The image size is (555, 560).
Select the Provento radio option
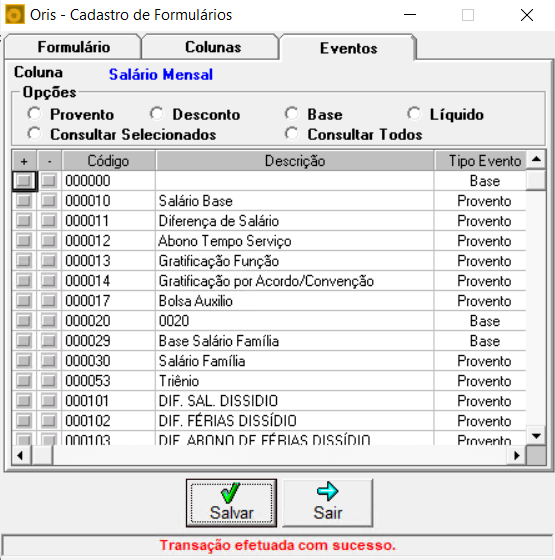click(x=34, y=114)
